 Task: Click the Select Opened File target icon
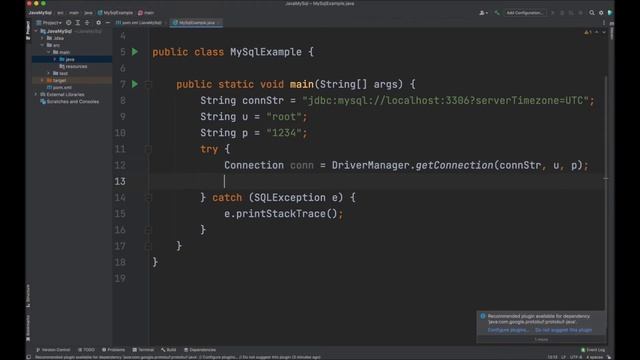(69, 22)
